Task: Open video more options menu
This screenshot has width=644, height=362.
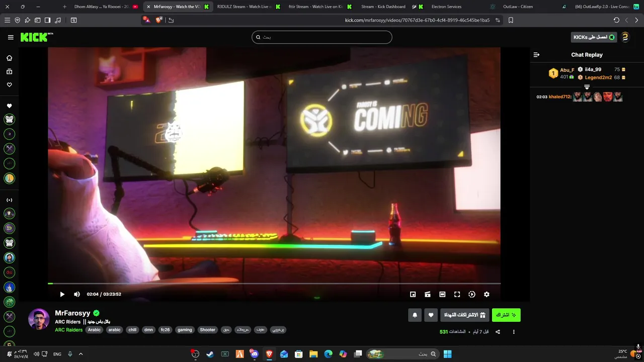Action: point(514,332)
